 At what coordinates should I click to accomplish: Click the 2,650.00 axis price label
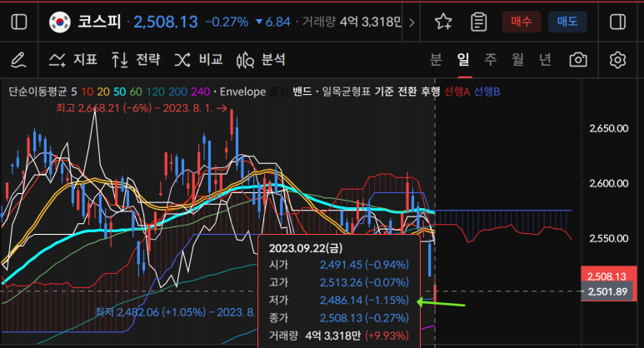click(609, 128)
